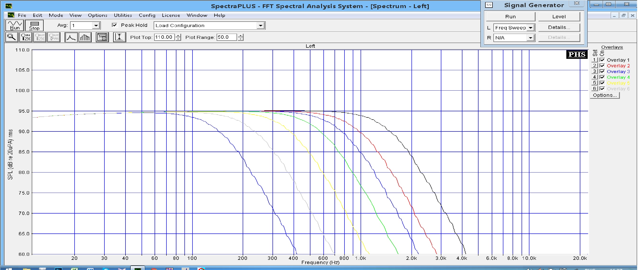Open the L channel Freq Sweep dropdown

pyautogui.click(x=531, y=28)
